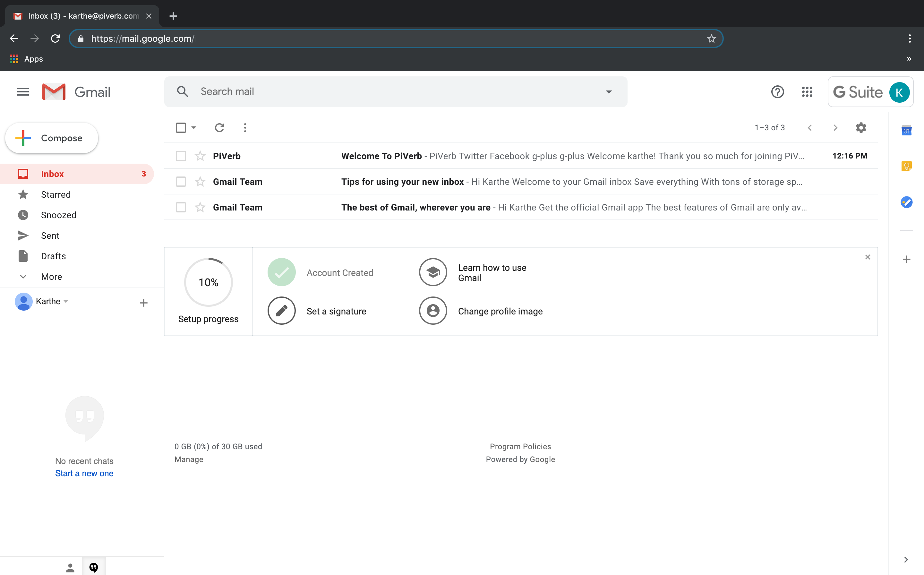The image size is (924, 575).
Task: Dismiss the setup progress panel
Action: [x=868, y=257]
